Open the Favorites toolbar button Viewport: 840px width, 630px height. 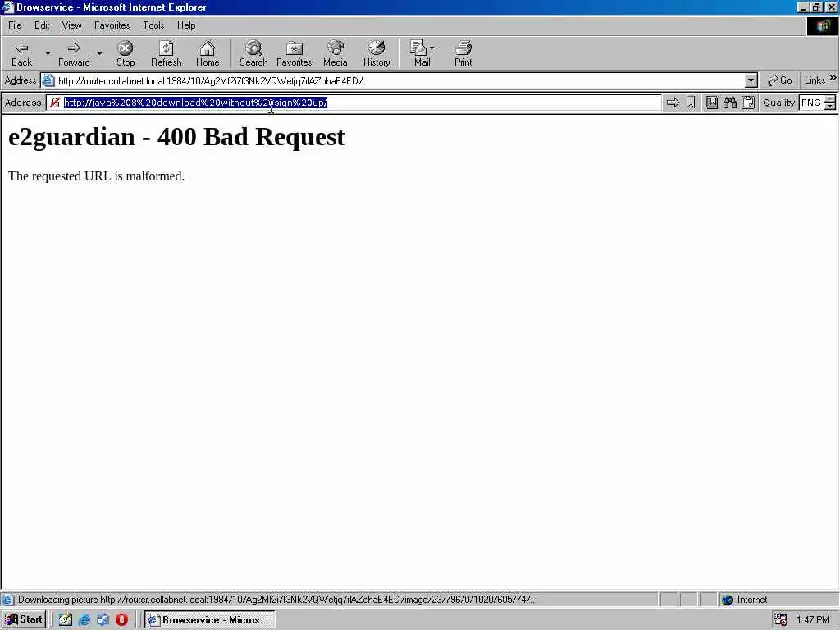point(294,53)
